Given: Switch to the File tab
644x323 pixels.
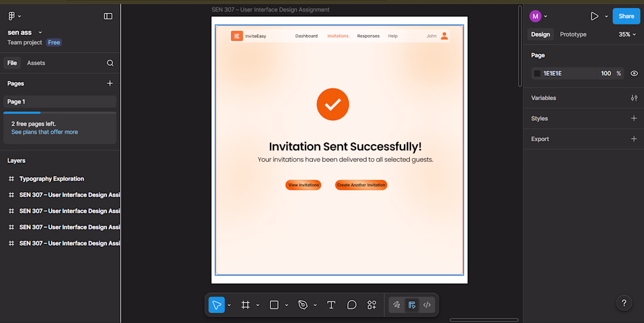Looking at the screenshot, I should coord(12,63).
